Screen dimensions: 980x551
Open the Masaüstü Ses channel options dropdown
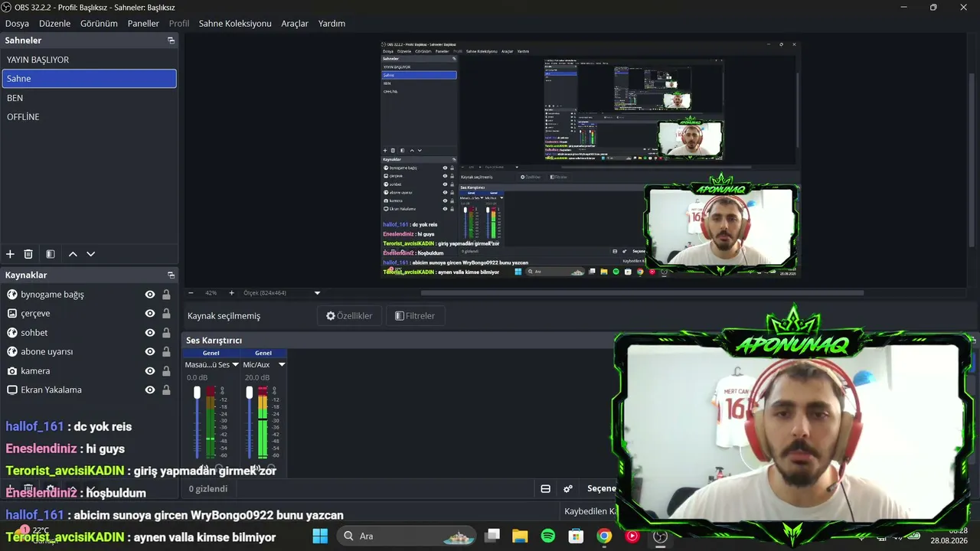pos(235,365)
